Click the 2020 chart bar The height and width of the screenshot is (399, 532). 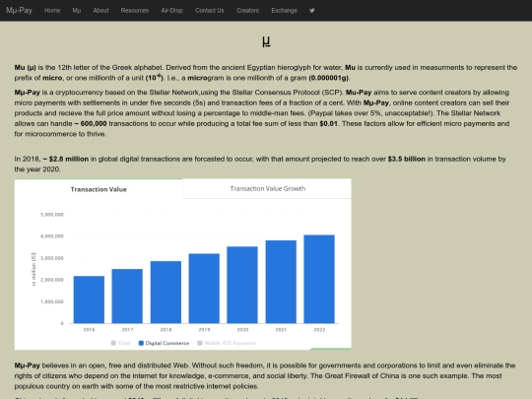[242, 285]
